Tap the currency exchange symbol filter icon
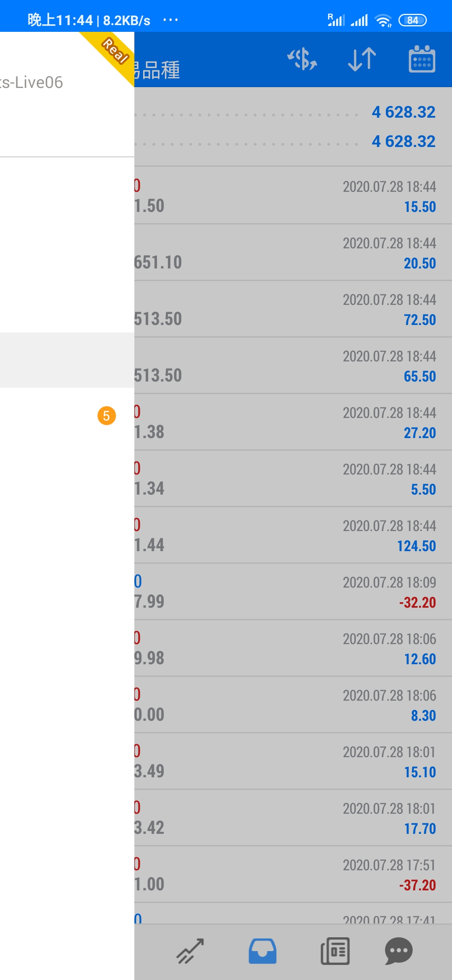The height and width of the screenshot is (980, 452). (302, 59)
